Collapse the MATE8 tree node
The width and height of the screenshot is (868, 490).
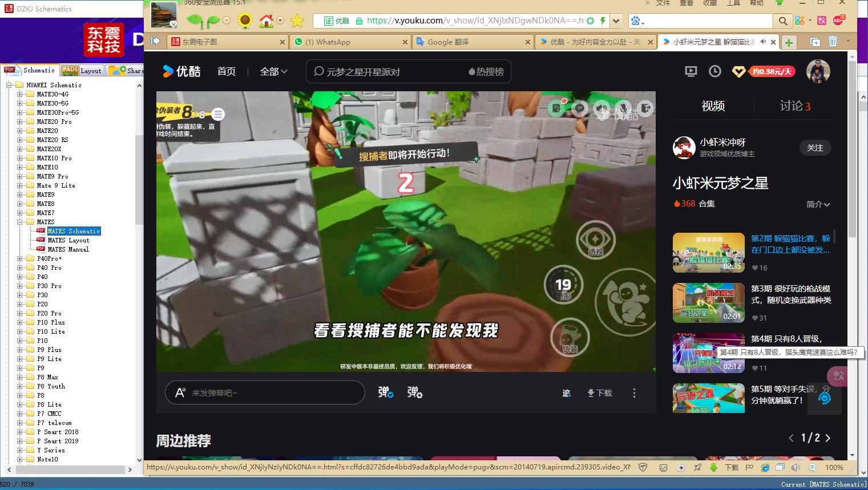[x=20, y=222]
